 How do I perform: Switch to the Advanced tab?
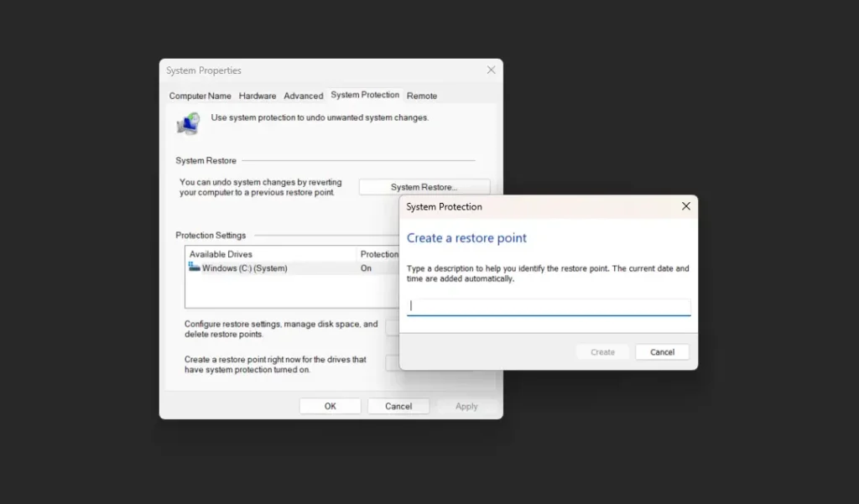coord(303,96)
